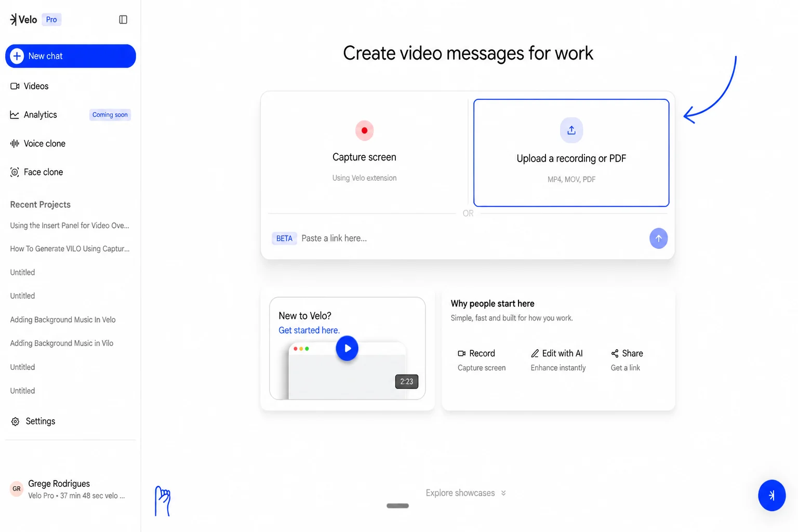
Task: Click the Create video messages for work heading
Action: pyautogui.click(x=468, y=53)
